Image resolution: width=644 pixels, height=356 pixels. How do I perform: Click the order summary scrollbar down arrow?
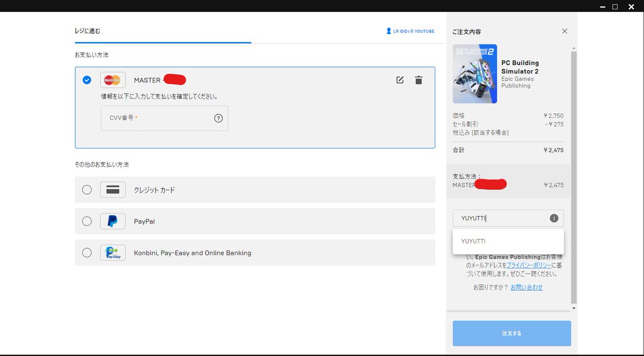click(x=574, y=308)
